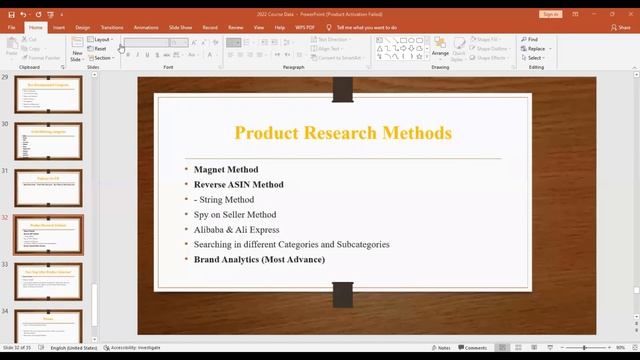Toggle bulleted list formatting

[234, 42]
